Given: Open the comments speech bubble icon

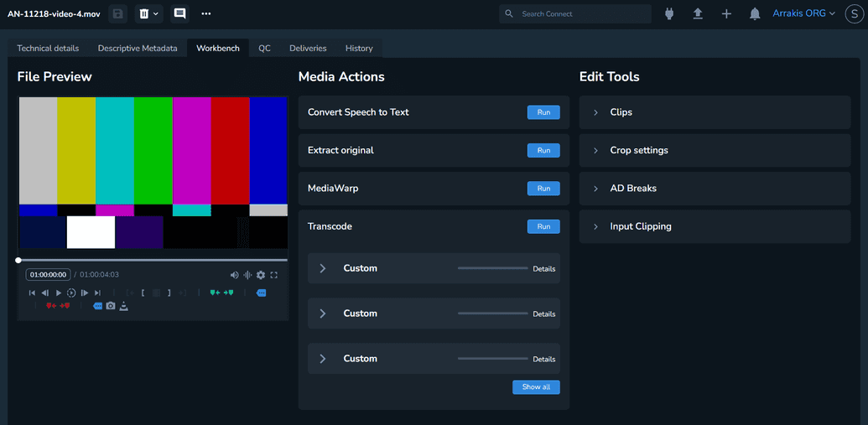Looking at the screenshot, I should pos(180,14).
